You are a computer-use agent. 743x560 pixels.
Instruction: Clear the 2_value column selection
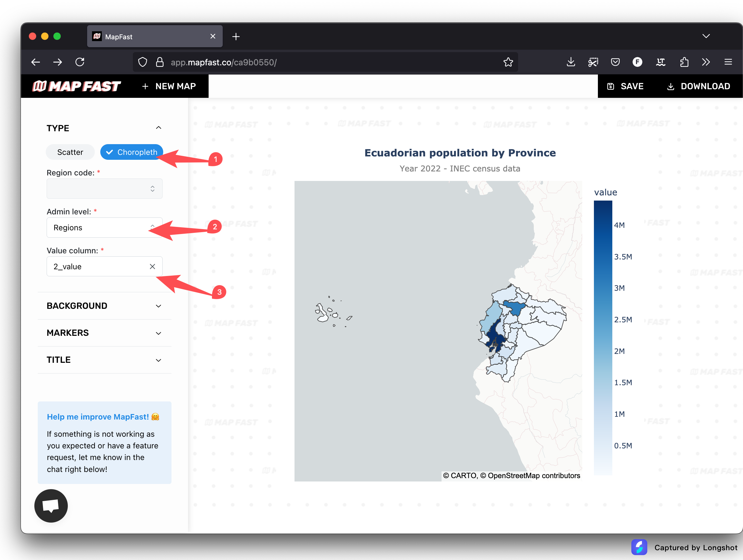click(x=152, y=267)
